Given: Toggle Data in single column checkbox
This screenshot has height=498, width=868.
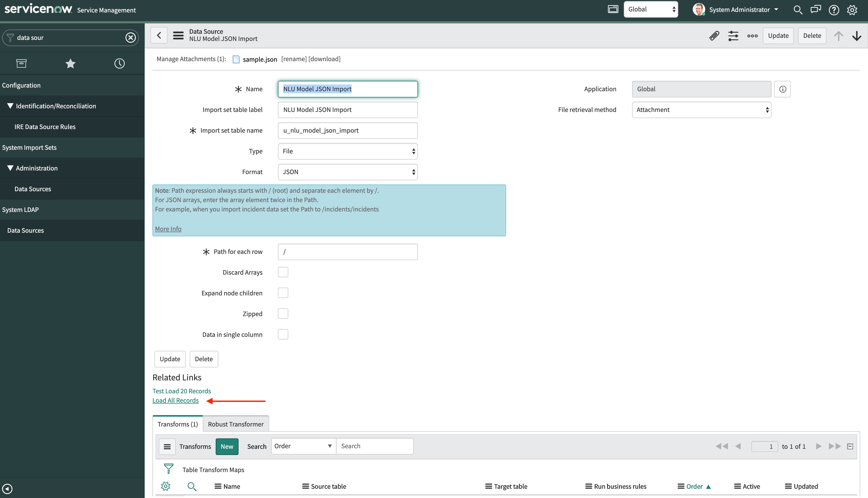Looking at the screenshot, I should click(283, 335).
